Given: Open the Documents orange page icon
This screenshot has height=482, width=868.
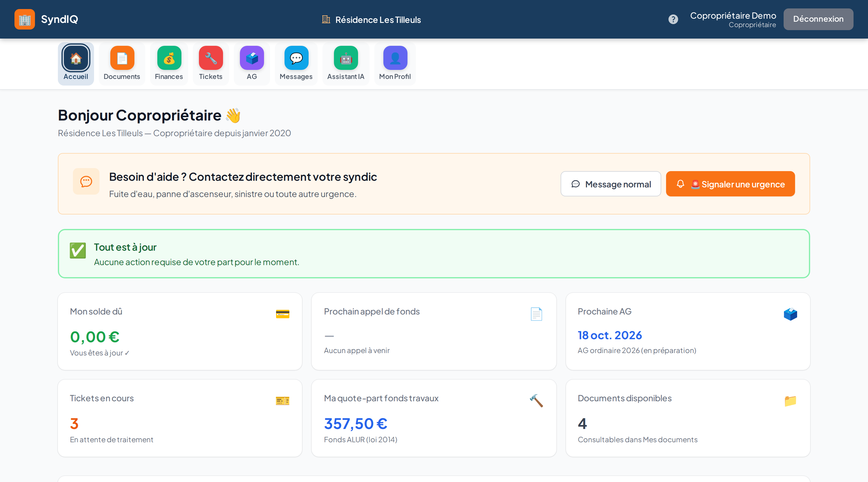Looking at the screenshot, I should pos(122,58).
